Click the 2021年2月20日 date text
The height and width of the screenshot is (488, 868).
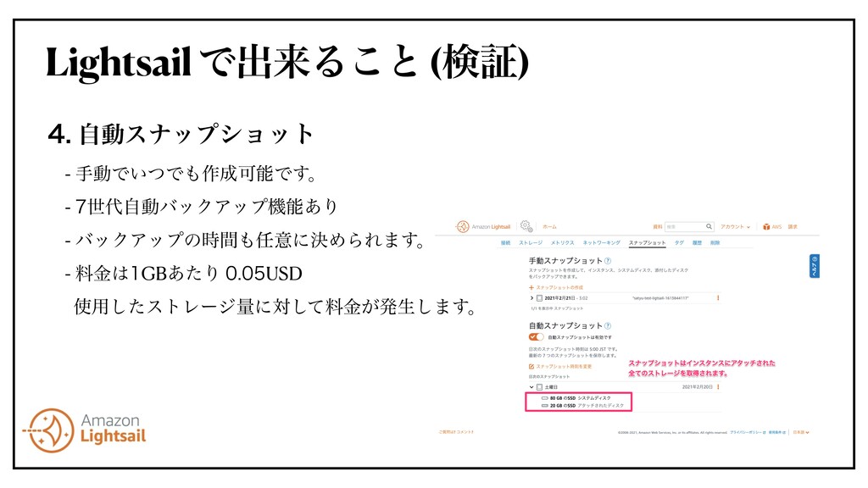pos(698,387)
